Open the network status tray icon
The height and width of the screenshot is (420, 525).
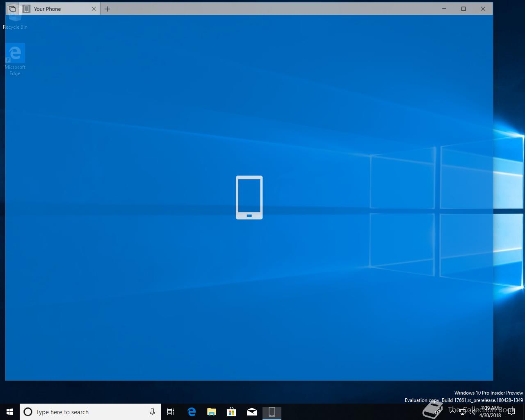pos(462,412)
